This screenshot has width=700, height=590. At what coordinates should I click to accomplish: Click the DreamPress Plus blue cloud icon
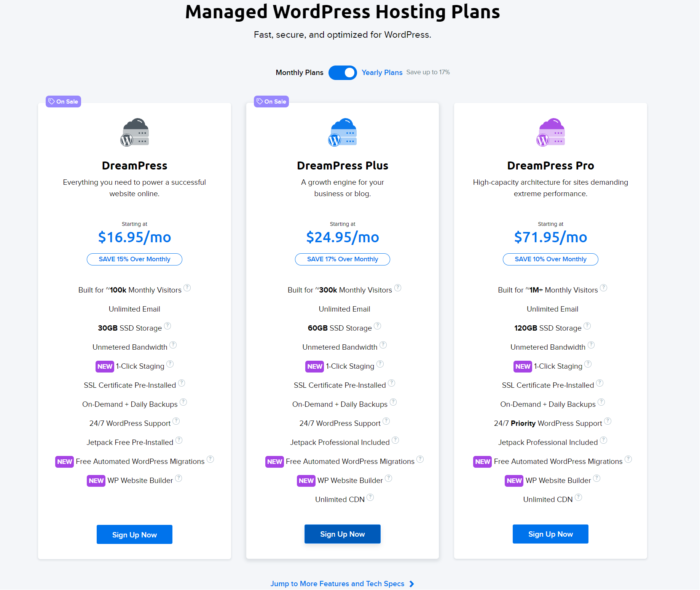coord(343,132)
